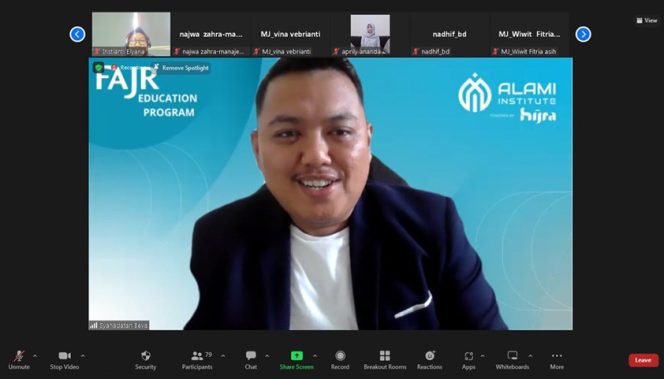Select aprily ananda video thumbnail
The image size is (664, 379).
click(370, 34)
